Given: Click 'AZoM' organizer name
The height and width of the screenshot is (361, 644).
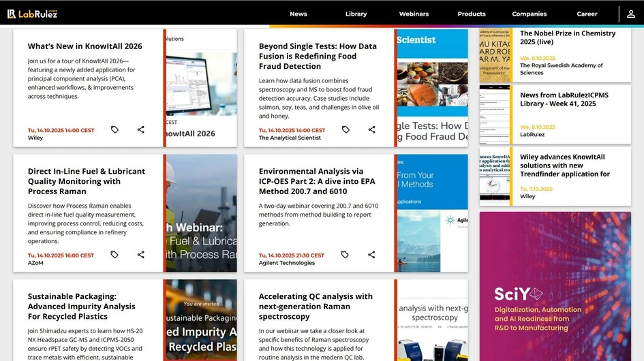Looking at the screenshot, I should (35, 263).
